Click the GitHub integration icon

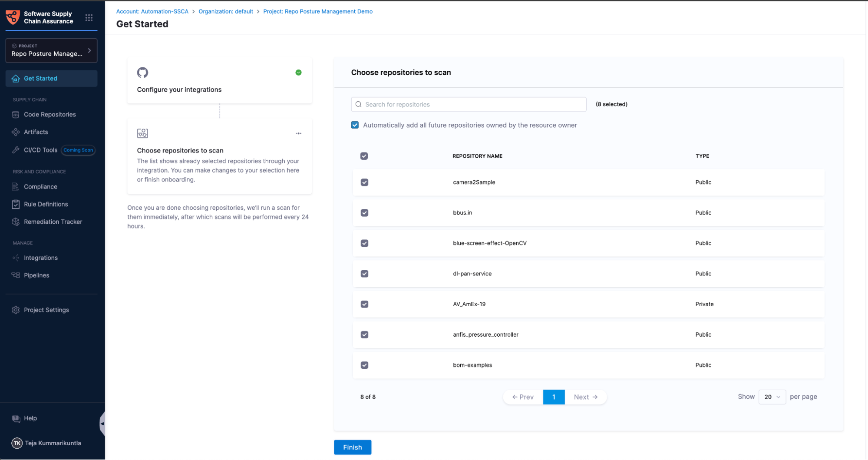[x=142, y=73]
